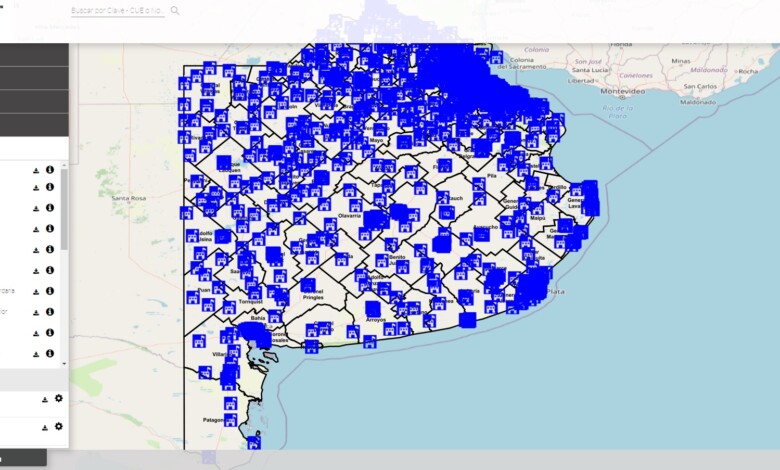
Task: Click the 'San Carlos' map label
Action: (x=700, y=86)
